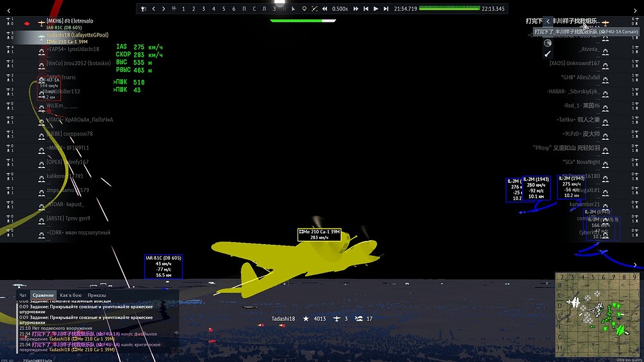Select player *GH8* AllesZufall
Screen dimensions: 644x362
[580, 78]
